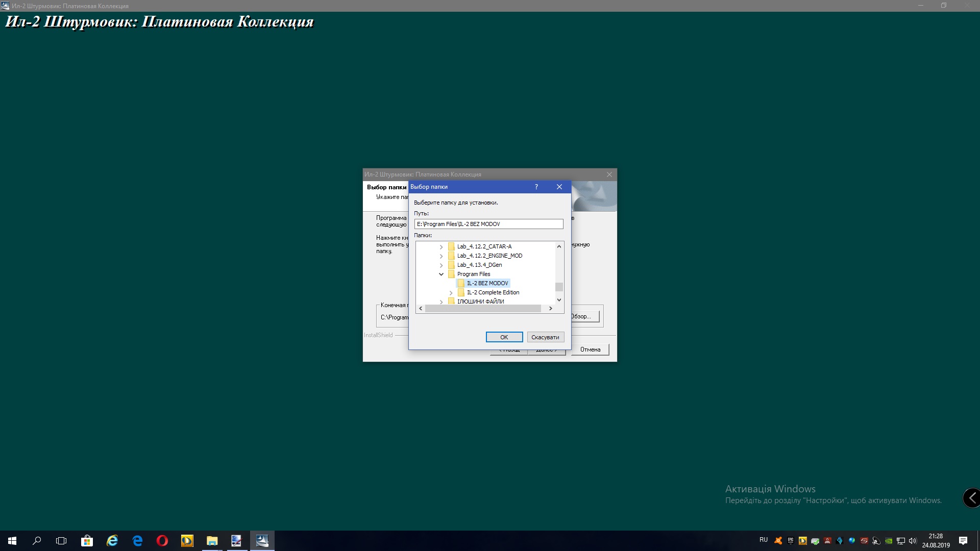Select the Lab_4.13.4_DGen folder
This screenshot has width=980, height=551.
[x=479, y=265]
